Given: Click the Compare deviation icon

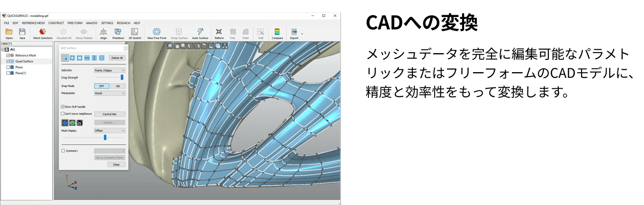Looking at the screenshot, I should pos(277,32).
